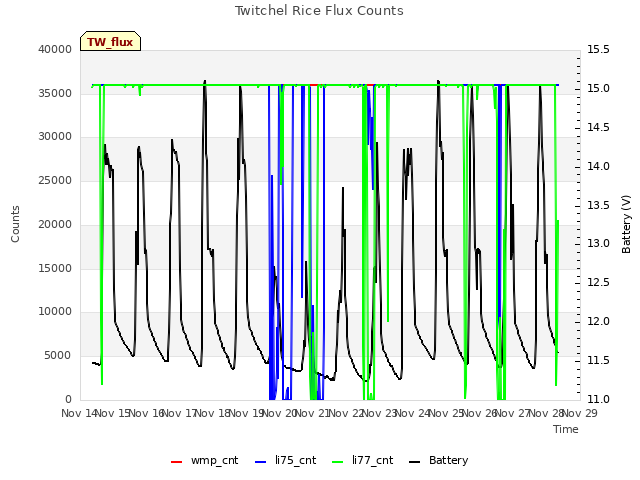Toggle the wmp_cnt legend entry
The image size is (640, 480).
204,460
